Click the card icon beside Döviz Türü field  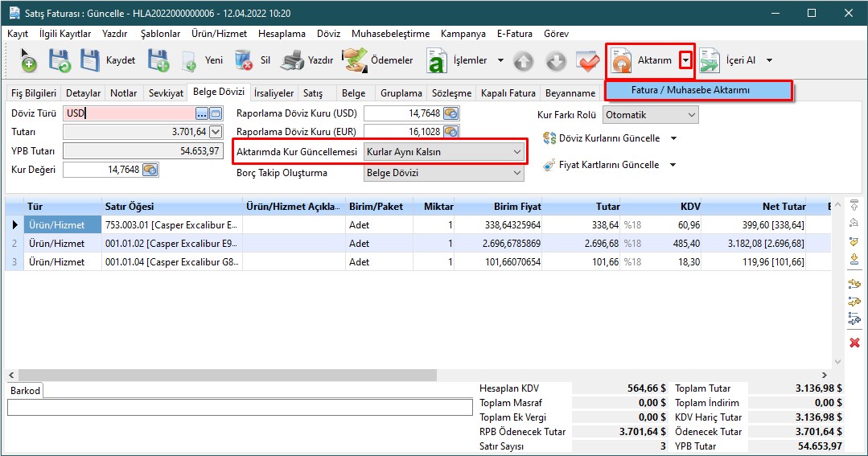[x=216, y=114]
